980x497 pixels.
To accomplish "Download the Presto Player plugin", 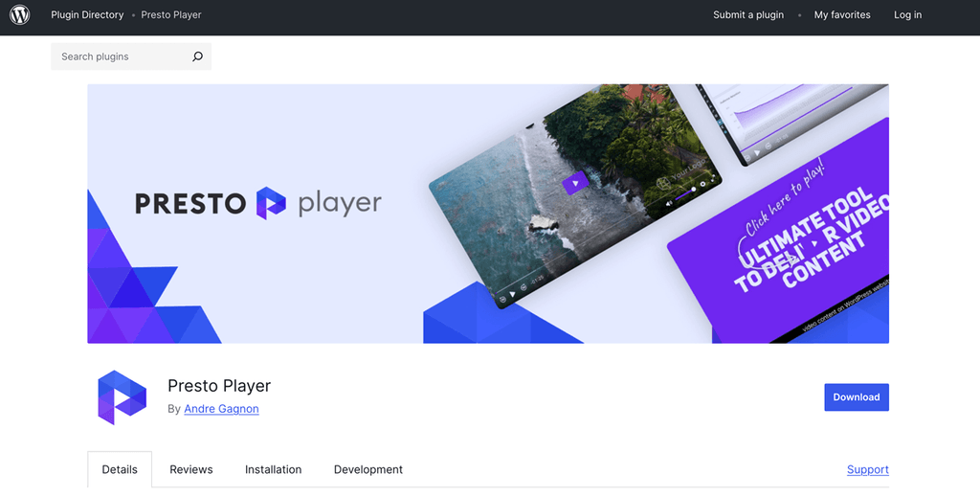I will click(x=857, y=397).
